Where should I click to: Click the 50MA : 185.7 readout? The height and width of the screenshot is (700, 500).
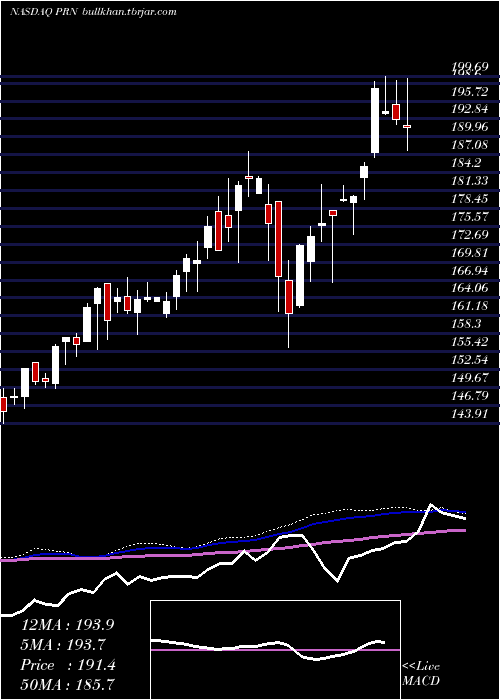[68, 684]
